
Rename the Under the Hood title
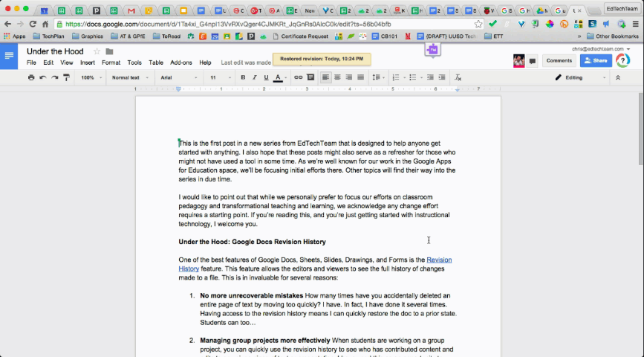(x=55, y=51)
